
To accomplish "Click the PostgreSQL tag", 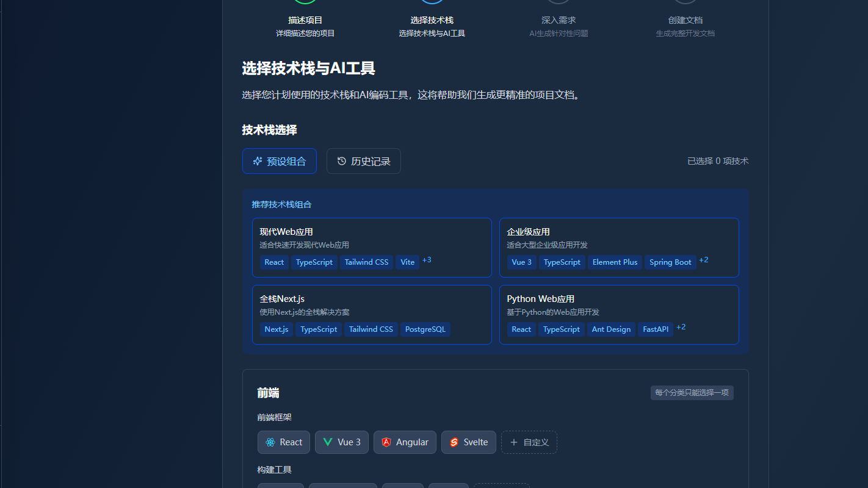I will (x=425, y=329).
